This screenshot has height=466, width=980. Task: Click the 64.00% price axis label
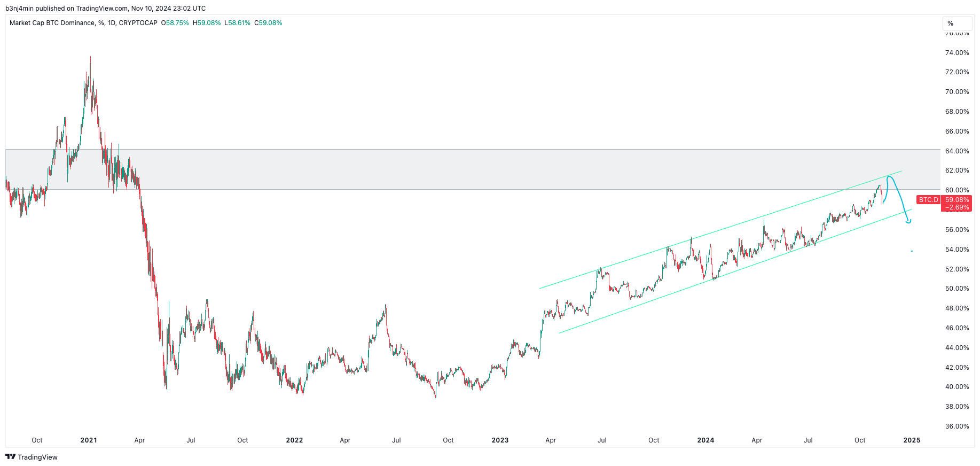957,151
